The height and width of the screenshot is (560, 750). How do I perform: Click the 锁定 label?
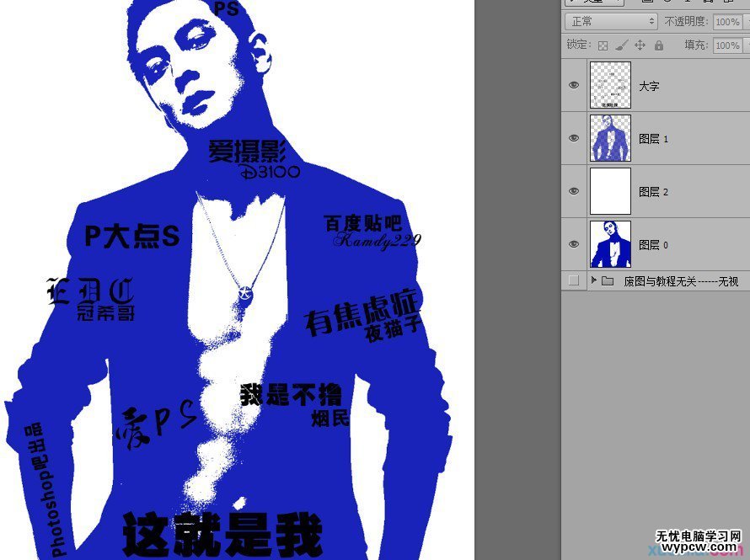pyautogui.click(x=579, y=45)
